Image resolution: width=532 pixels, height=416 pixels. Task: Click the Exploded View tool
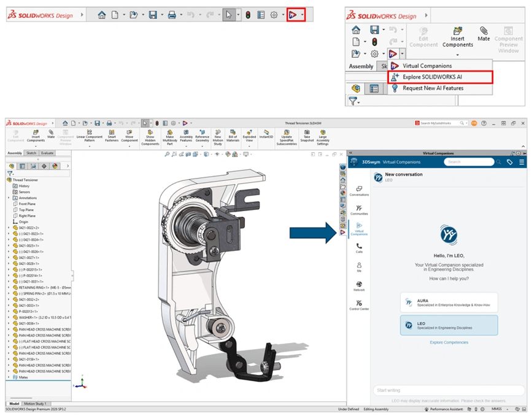pyautogui.click(x=249, y=136)
